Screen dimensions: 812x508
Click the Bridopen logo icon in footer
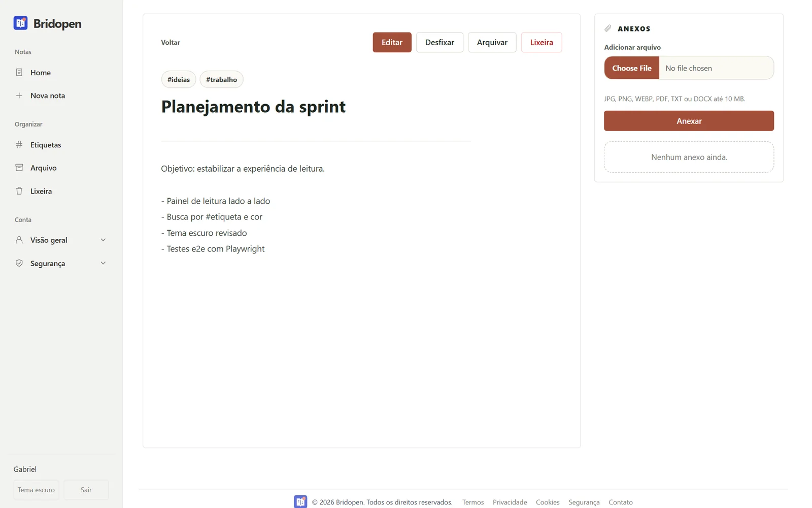point(300,501)
